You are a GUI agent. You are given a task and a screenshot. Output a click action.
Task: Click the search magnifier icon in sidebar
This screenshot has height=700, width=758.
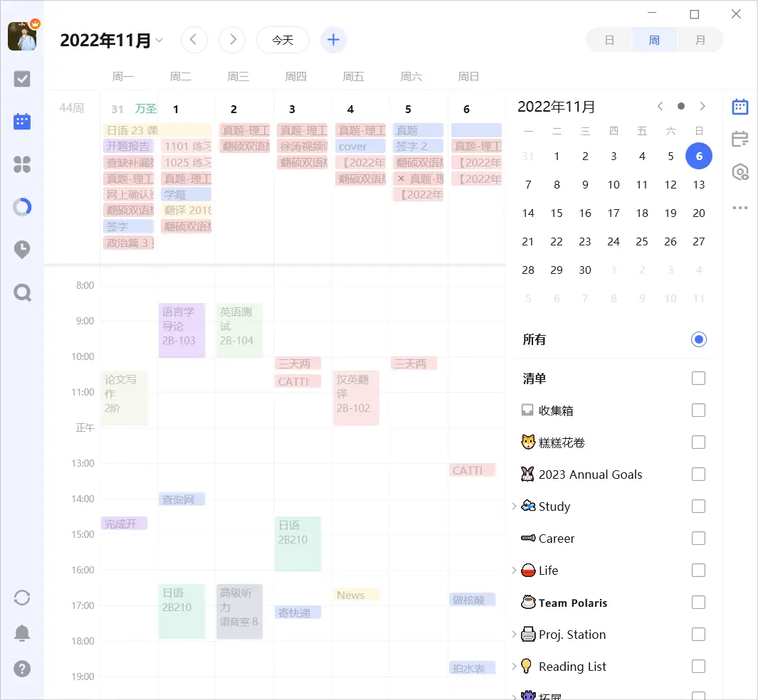pos(22,292)
